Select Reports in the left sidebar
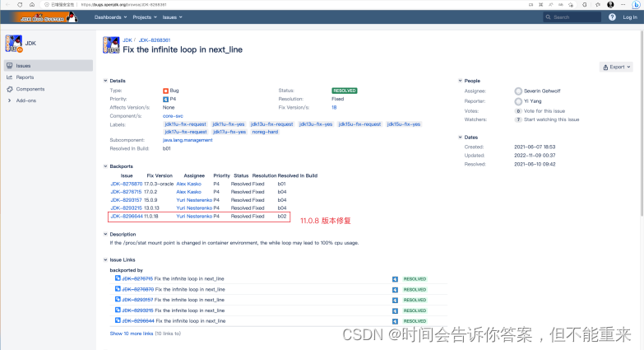 tap(49, 77)
